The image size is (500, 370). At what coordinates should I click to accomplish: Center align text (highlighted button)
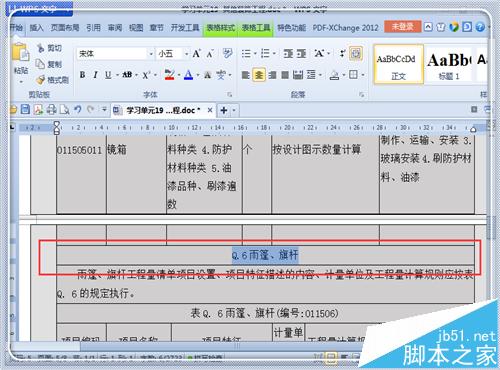pos(259,75)
